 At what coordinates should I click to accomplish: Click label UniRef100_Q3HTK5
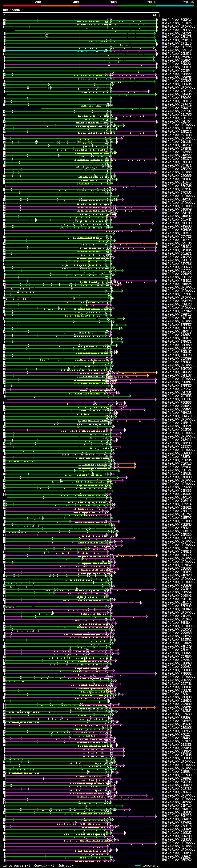176,91
